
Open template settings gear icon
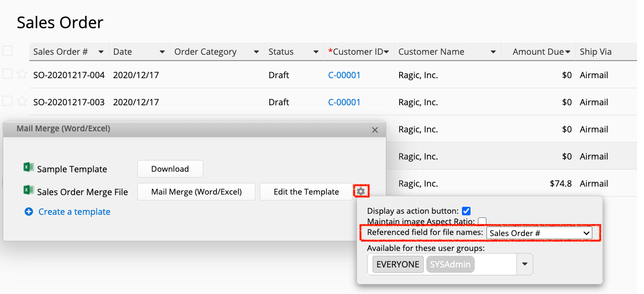point(361,191)
